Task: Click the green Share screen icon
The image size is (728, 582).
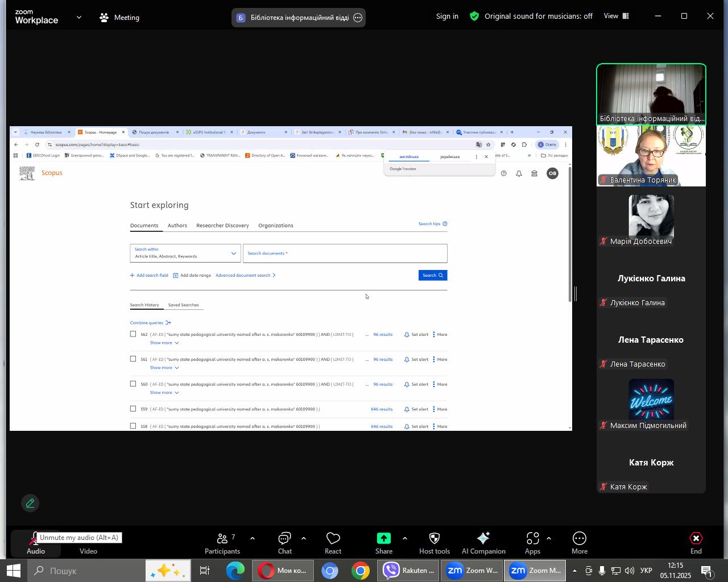Action: coord(384,538)
